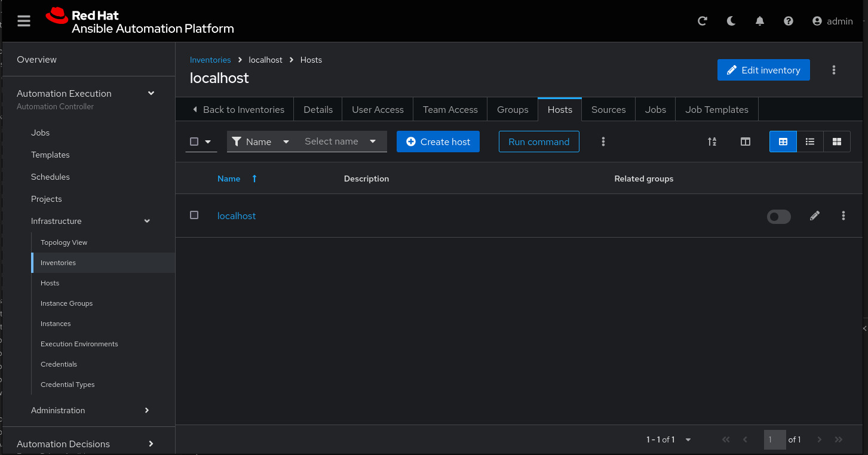
Task: Switch to the Team Access tab
Action: tap(450, 109)
